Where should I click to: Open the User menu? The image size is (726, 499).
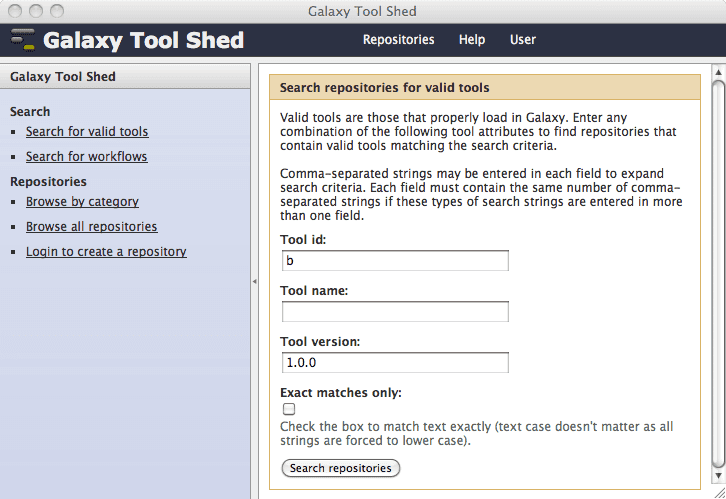(523, 40)
